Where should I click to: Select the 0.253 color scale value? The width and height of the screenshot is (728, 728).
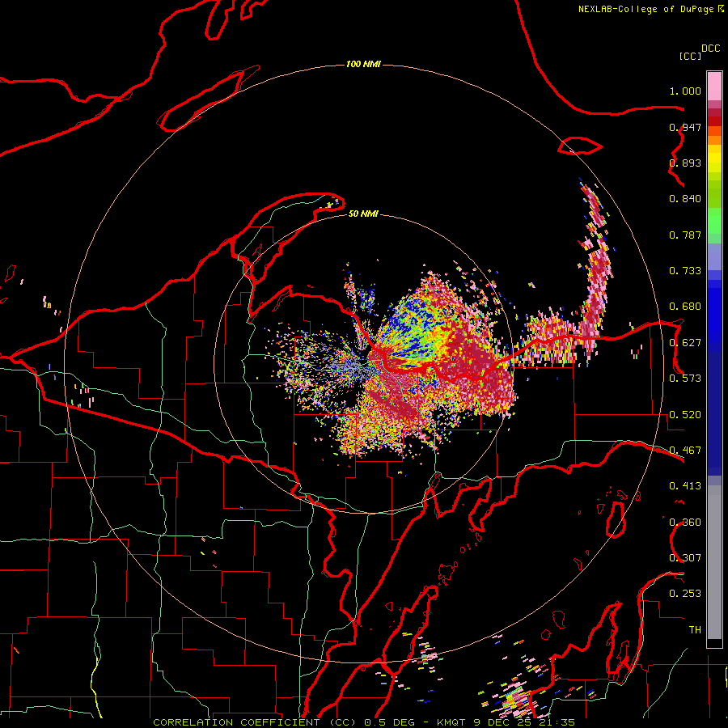685,594
